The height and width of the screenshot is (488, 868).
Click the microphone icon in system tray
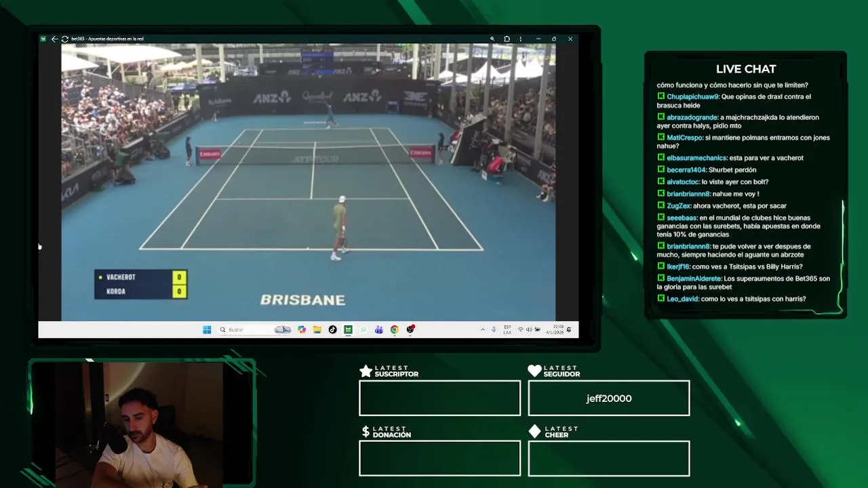pyautogui.click(x=494, y=329)
